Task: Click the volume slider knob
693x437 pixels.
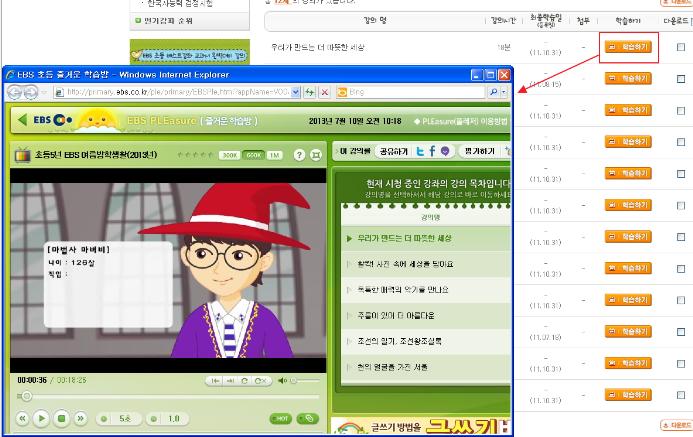Action: [293, 380]
